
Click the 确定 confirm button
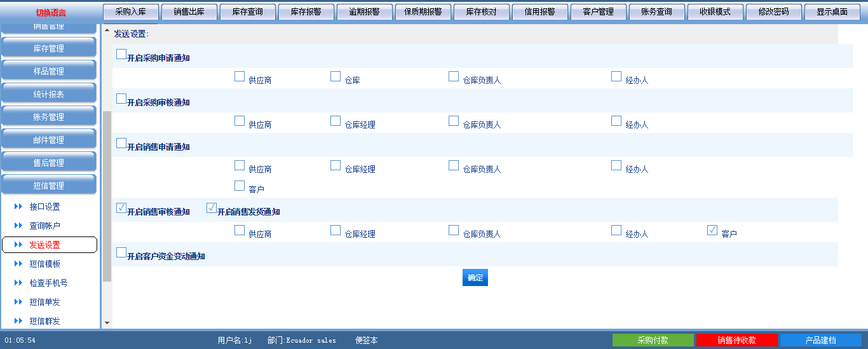(475, 278)
